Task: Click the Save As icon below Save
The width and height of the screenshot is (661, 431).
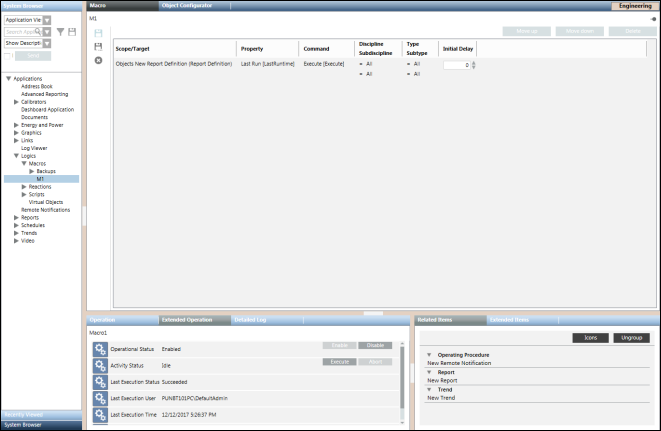Action: (x=98, y=47)
